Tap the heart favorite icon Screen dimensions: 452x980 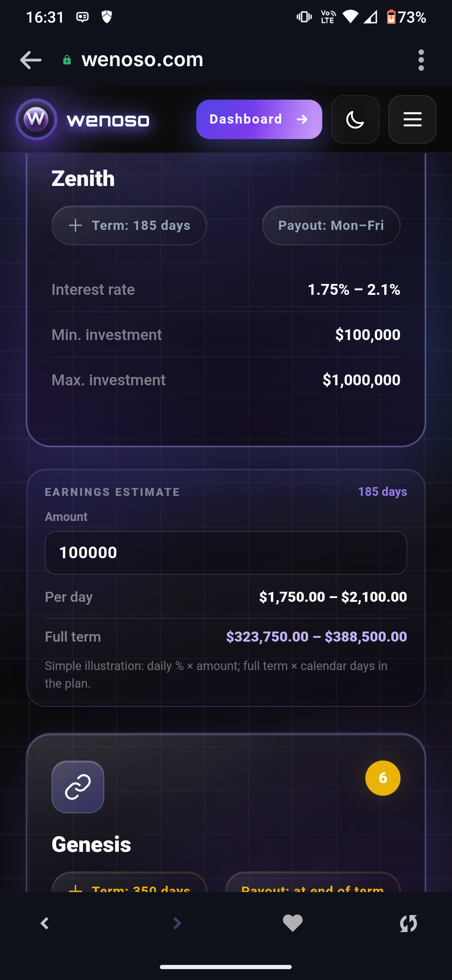(x=293, y=923)
